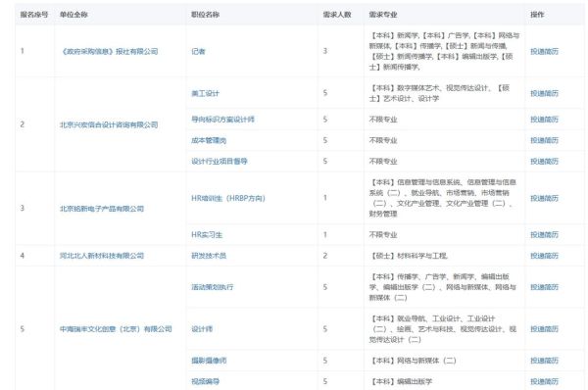Open the 《政府采购信息》报社有限公司 company link
The width and height of the screenshot is (588, 390).
click(109, 51)
